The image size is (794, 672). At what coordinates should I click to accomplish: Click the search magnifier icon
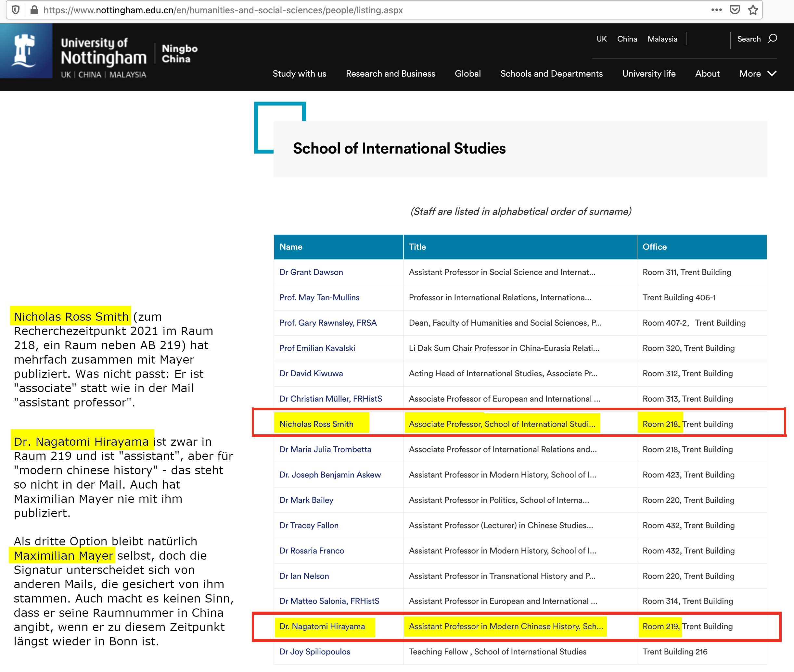click(x=772, y=39)
